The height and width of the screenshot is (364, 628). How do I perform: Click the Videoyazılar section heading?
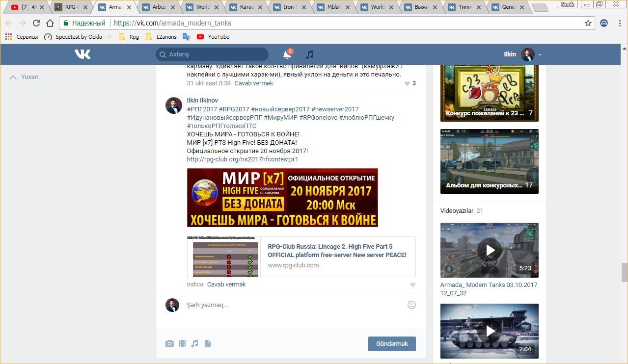457,211
